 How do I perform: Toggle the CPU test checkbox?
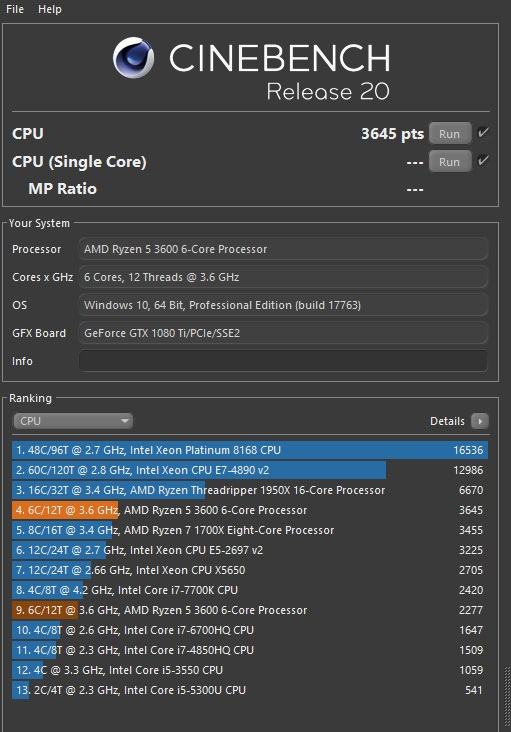click(x=483, y=133)
